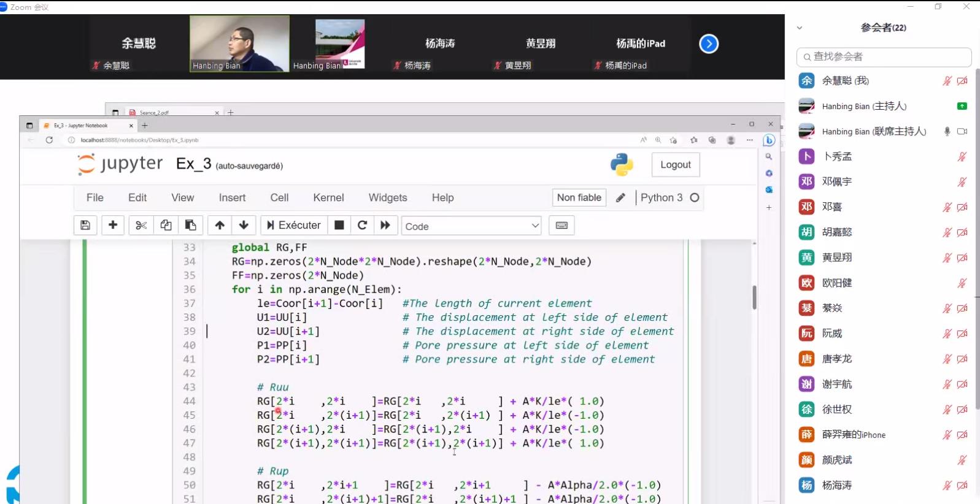The image size is (980, 504).
Task: Toggle the Hanbing Bian co-host camera icon
Action: (962, 131)
